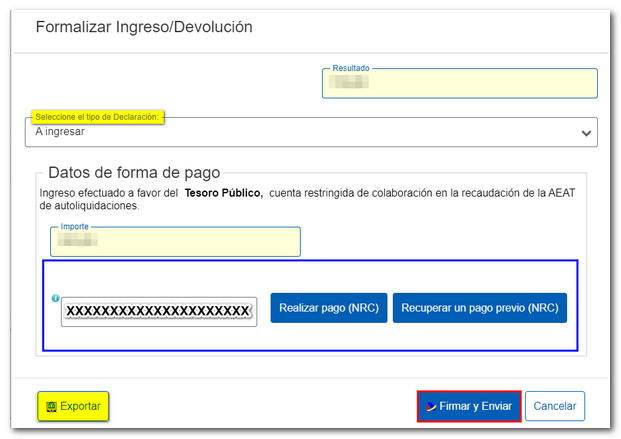The image size is (621, 439).
Task: Click the Exportar button
Action: pyautogui.click(x=73, y=406)
